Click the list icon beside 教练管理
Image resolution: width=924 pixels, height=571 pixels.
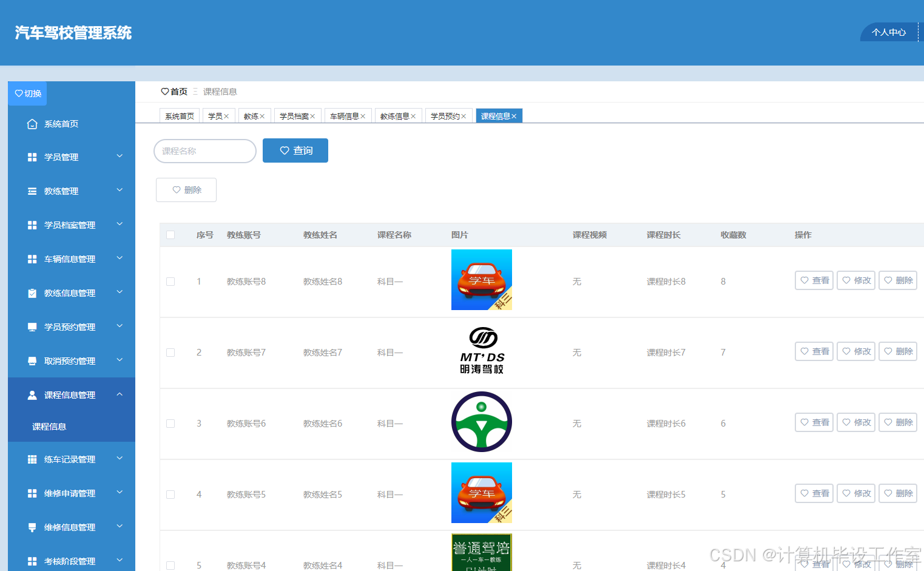tap(32, 191)
